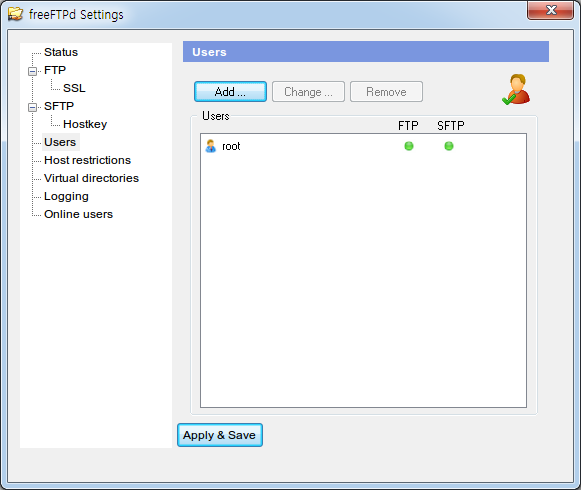Click the SFTP column header
581x490 pixels.
pos(451,126)
